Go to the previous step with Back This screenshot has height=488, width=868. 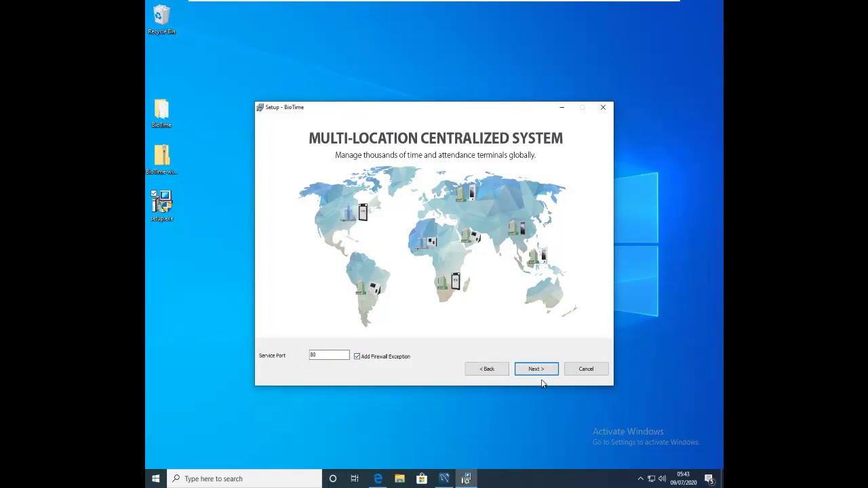(x=487, y=369)
